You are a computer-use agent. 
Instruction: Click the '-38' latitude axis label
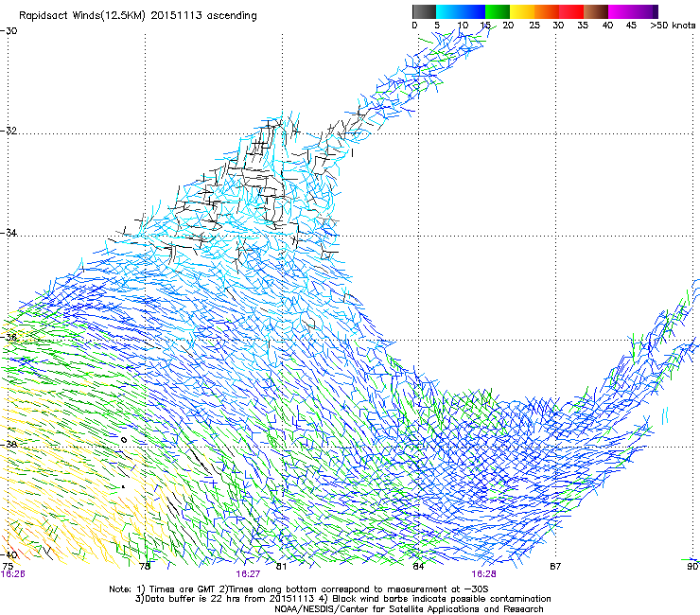pyautogui.click(x=9, y=445)
